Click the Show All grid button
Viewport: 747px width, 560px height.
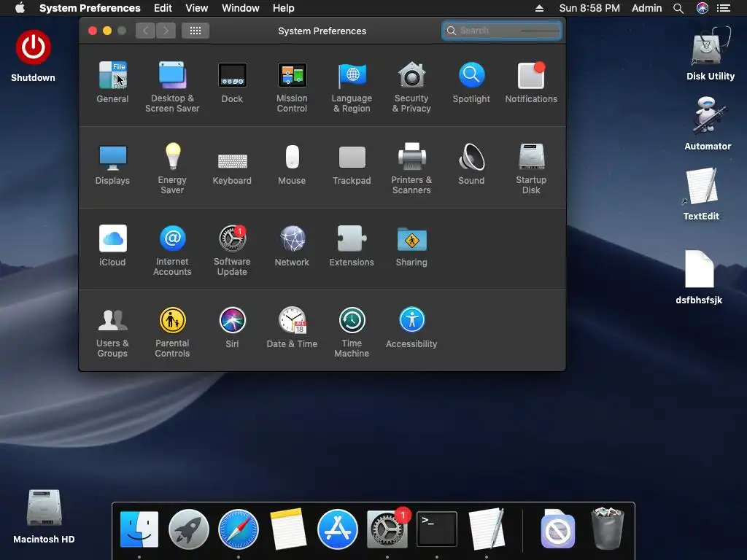tap(196, 31)
